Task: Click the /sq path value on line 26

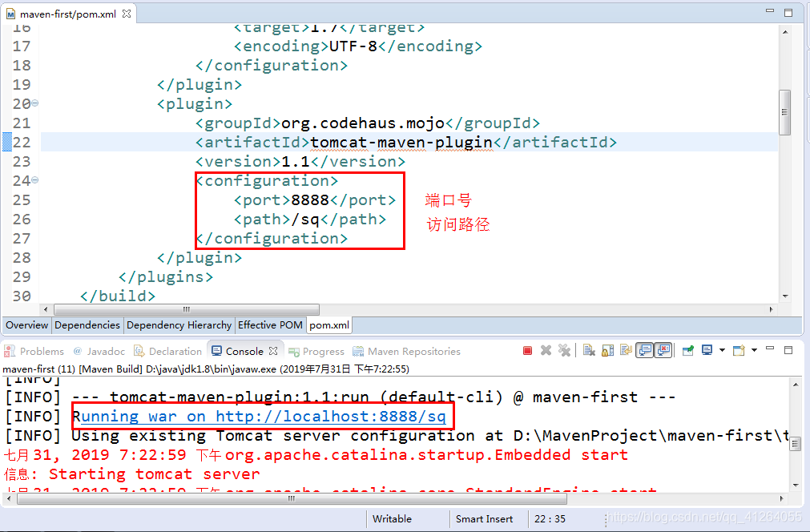Action: 305,220
